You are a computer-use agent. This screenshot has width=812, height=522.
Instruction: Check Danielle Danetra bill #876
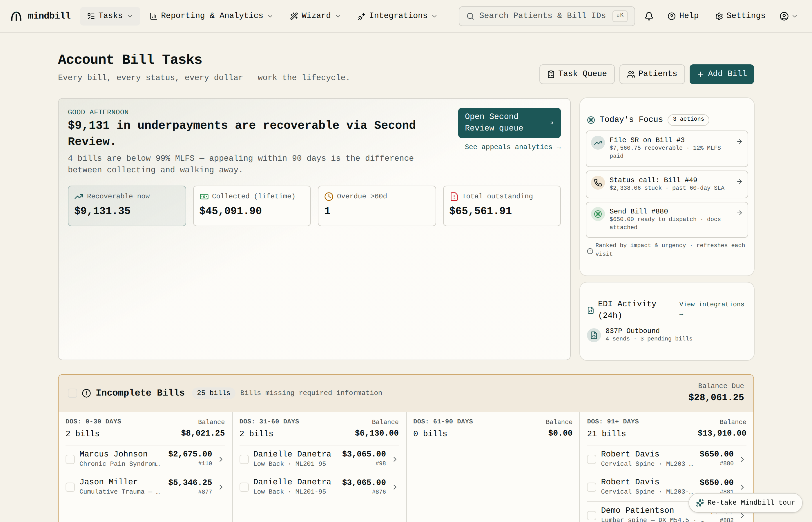pyautogui.click(x=244, y=487)
